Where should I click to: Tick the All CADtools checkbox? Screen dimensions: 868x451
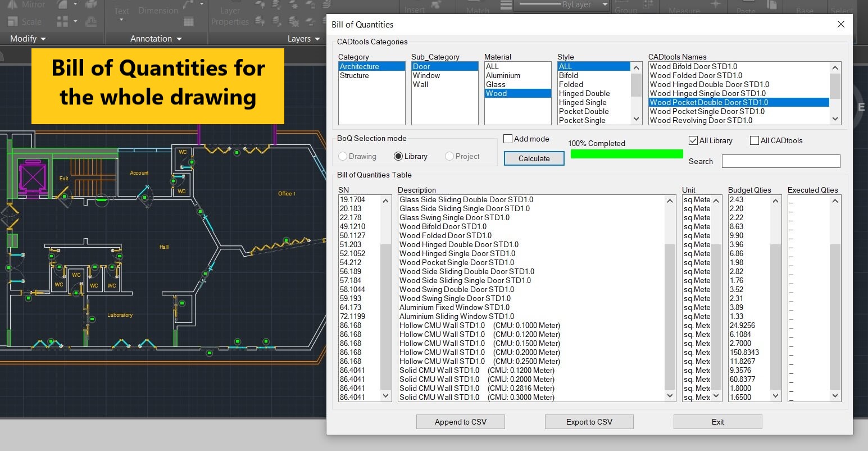point(755,140)
